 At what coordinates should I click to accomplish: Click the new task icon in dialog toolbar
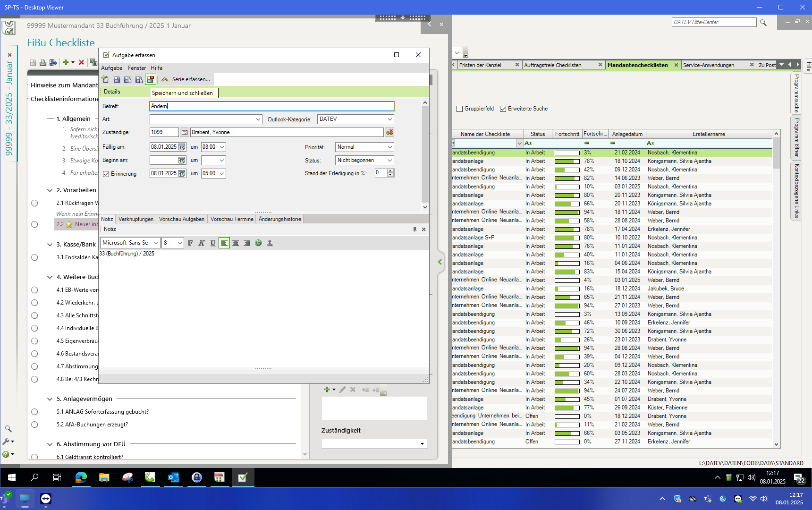point(105,80)
